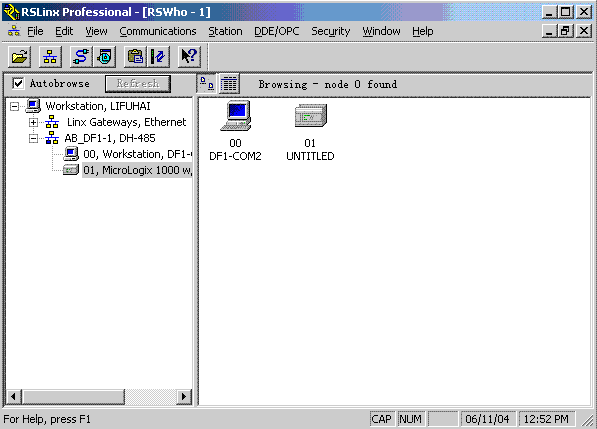597x429 pixels.
Task: Restore the inner RSWho child window
Action: pyautogui.click(x=565, y=31)
